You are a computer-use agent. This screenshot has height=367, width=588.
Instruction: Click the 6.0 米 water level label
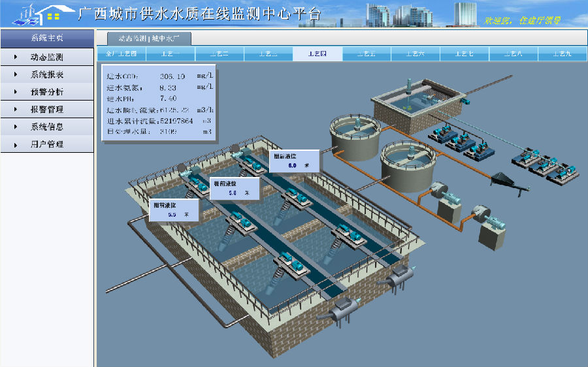(x=293, y=161)
